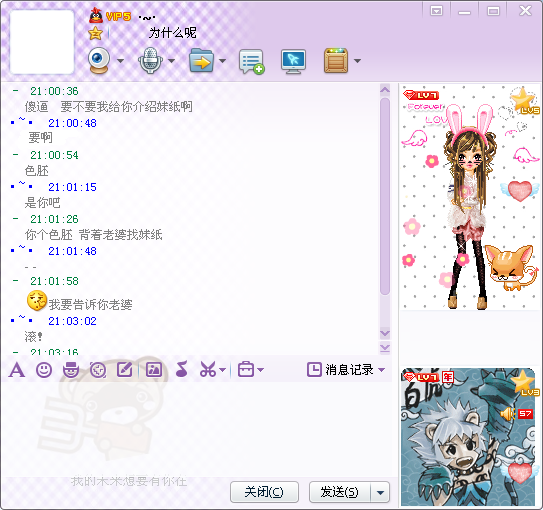Viewport: 543px width, 510px height.
Task: Click the yellow star Qzone icon
Action: pyautogui.click(x=95, y=33)
